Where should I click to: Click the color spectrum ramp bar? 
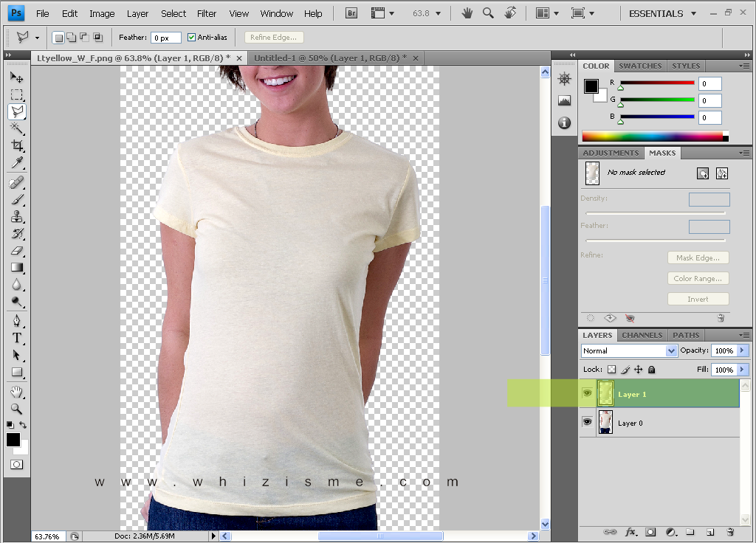tap(652, 136)
